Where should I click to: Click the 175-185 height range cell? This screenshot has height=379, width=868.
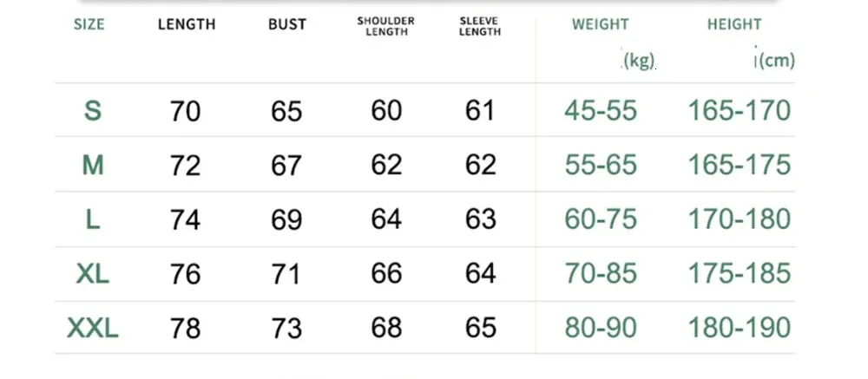coord(740,274)
